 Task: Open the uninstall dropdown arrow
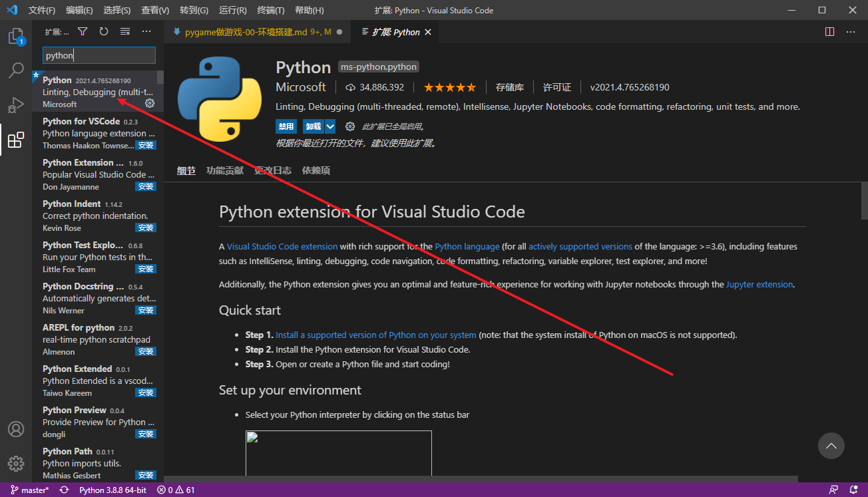point(330,126)
